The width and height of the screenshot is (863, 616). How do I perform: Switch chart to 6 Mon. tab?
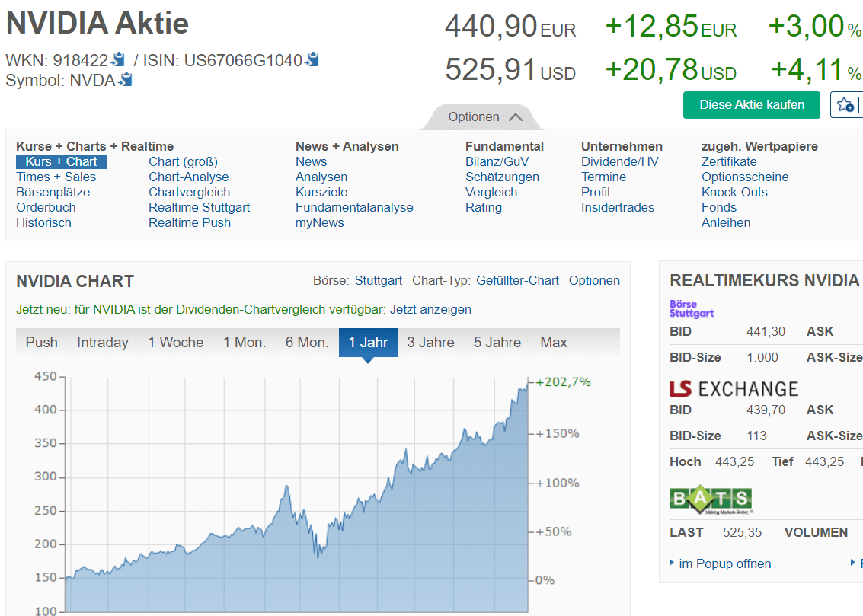coord(307,342)
